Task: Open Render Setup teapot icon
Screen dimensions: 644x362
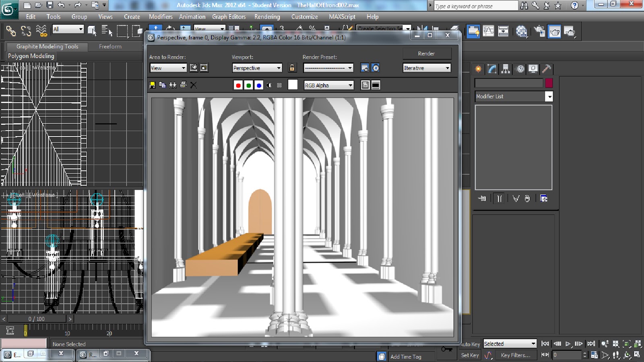Action: pos(539,31)
